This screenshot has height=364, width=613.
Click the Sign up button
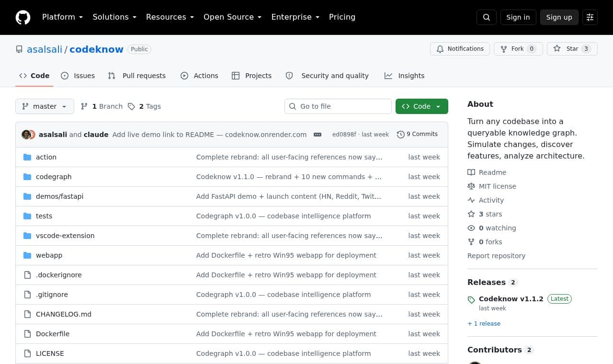pyautogui.click(x=559, y=17)
